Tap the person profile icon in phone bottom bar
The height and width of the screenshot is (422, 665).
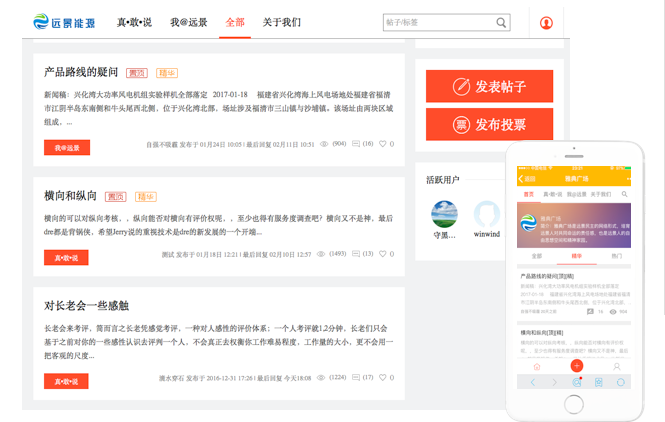click(x=617, y=366)
